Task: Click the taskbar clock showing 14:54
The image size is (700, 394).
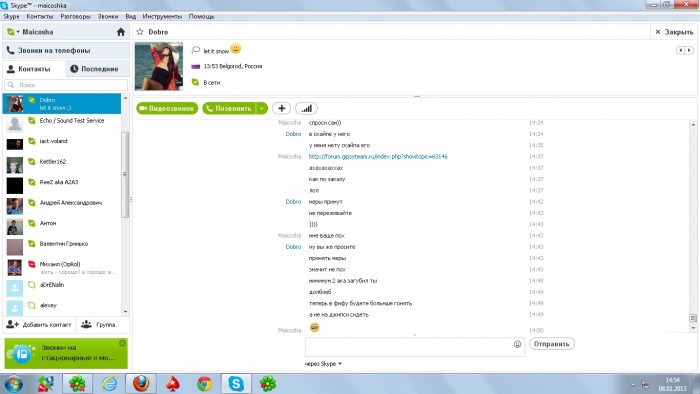Action: pos(672,384)
